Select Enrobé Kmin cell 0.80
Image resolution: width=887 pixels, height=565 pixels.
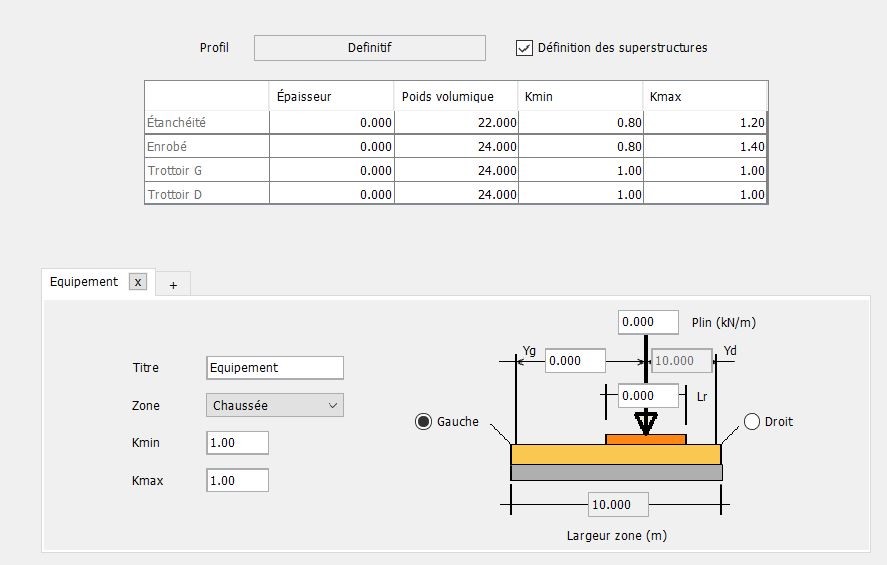[x=581, y=146]
